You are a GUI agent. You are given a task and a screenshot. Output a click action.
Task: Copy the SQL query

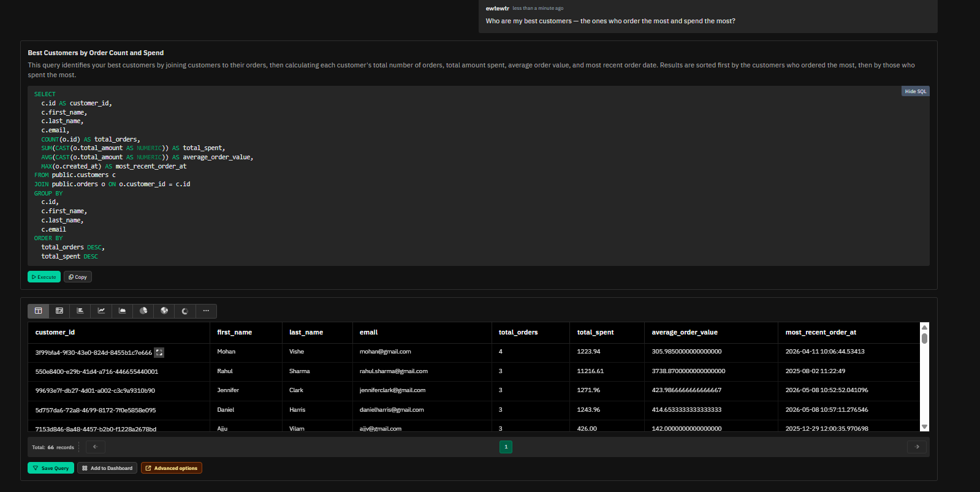[x=78, y=277]
